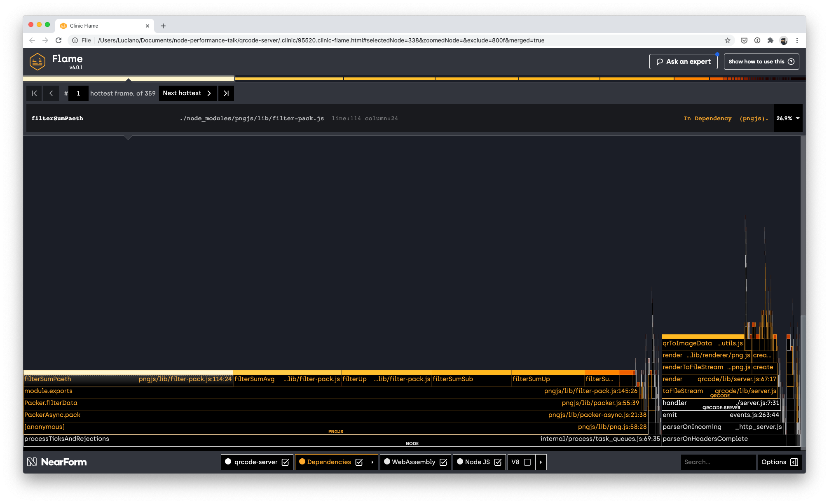Click Next hottest button
829x504 pixels.
(187, 93)
